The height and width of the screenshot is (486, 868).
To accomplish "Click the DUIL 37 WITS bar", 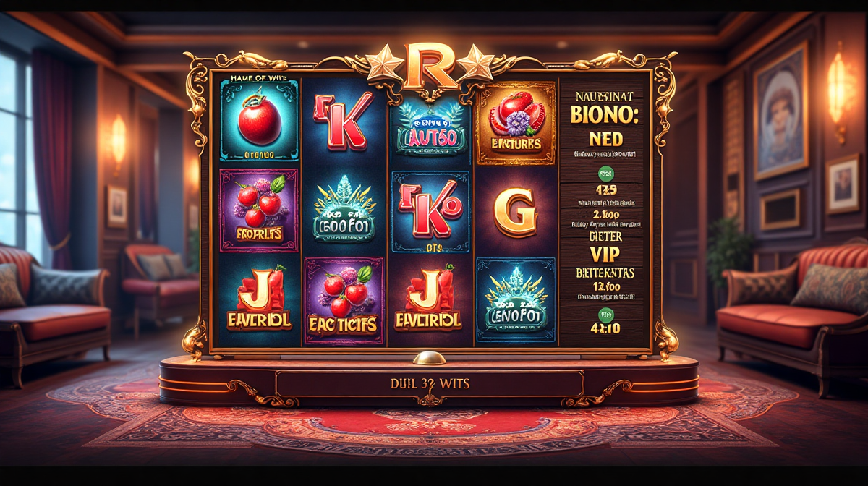I will coord(430,383).
